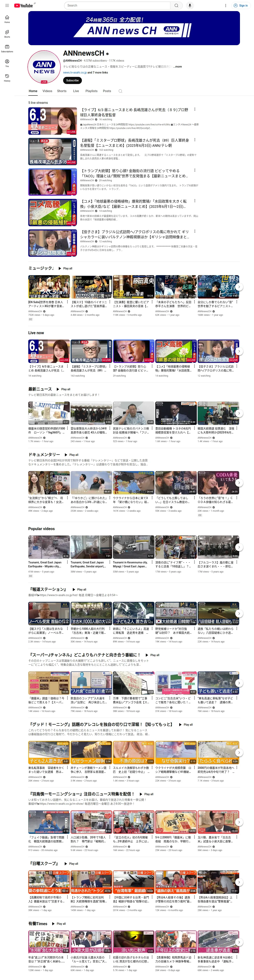This screenshot has height=980, width=254.
Task: Open options for 女流棋士 documentary video
Action: coord(68,498)
